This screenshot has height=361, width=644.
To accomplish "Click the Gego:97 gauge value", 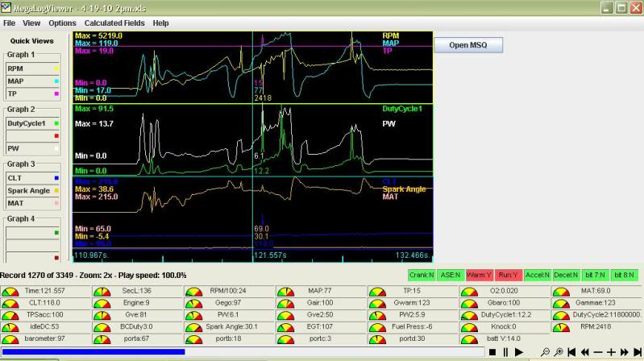I will tap(228, 303).
